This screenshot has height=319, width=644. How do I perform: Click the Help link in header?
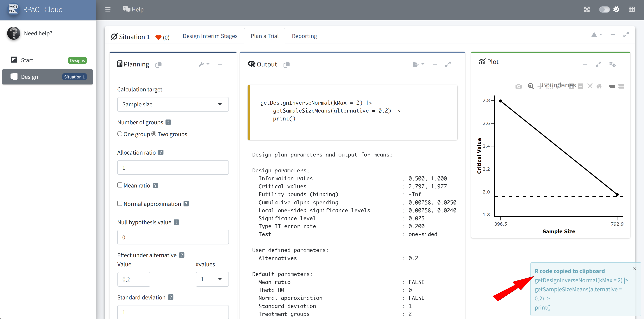click(133, 9)
